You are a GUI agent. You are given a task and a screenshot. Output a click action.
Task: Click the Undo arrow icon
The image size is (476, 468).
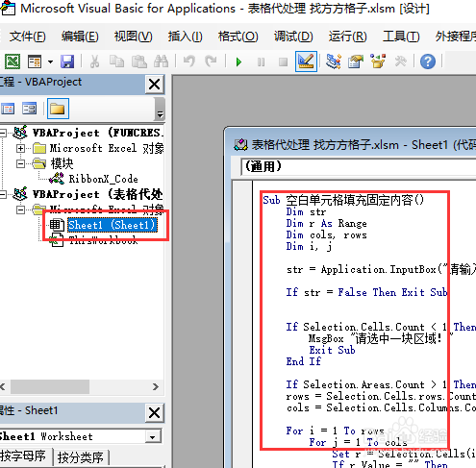coord(189,62)
